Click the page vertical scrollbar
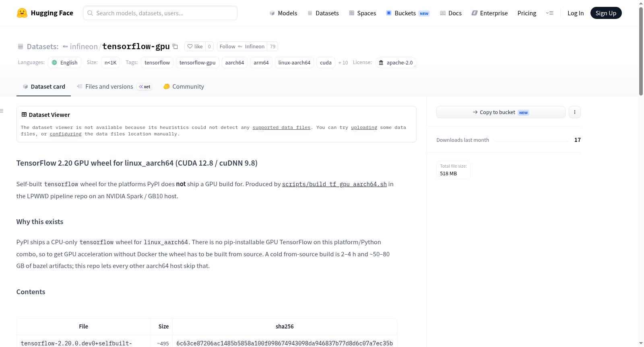The image size is (644, 347). point(641,51)
